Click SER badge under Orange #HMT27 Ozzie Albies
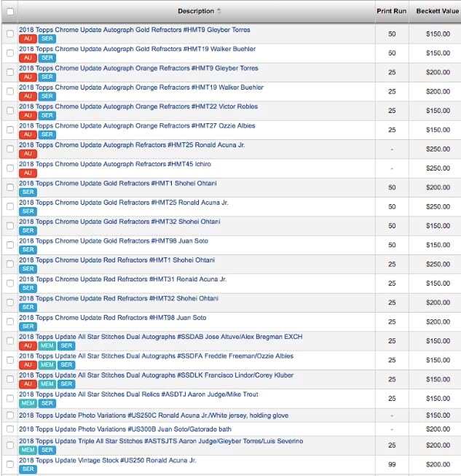 pos(47,134)
